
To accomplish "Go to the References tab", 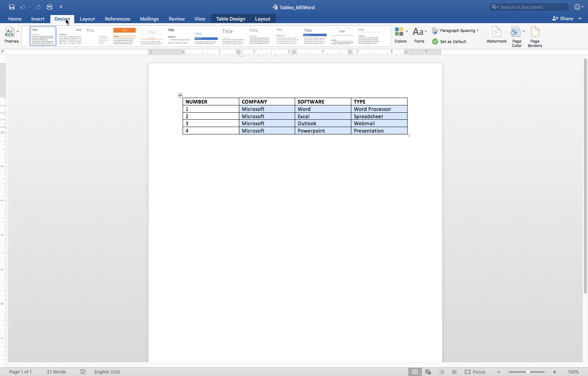I will click(118, 19).
